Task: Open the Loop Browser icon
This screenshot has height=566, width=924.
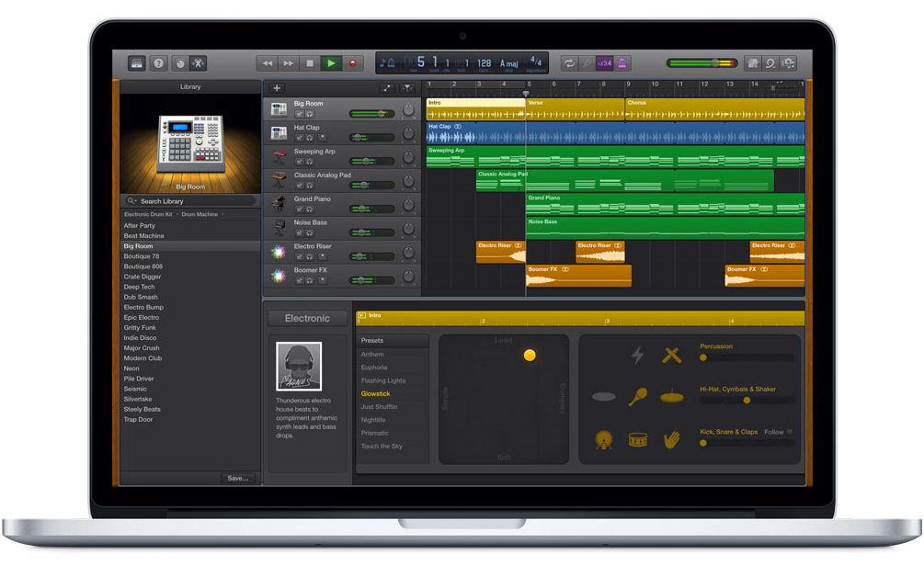Action: [770, 62]
